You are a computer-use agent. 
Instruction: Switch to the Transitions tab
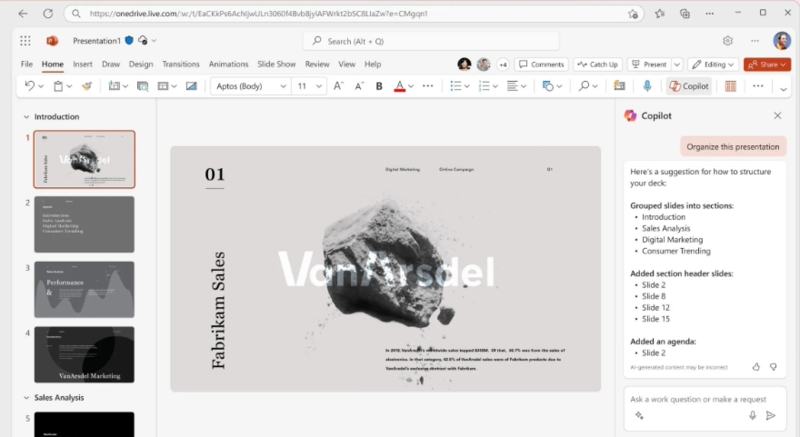[x=181, y=64]
